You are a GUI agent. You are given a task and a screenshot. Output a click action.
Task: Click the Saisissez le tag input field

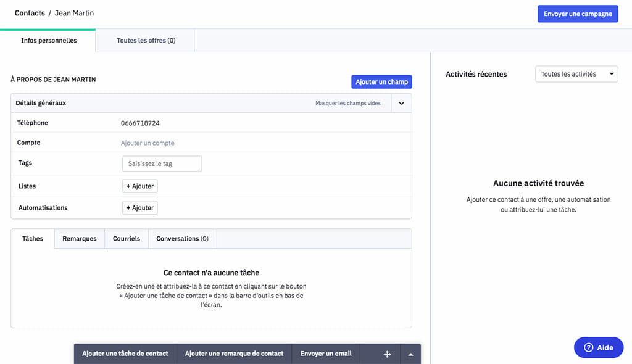point(161,163)
